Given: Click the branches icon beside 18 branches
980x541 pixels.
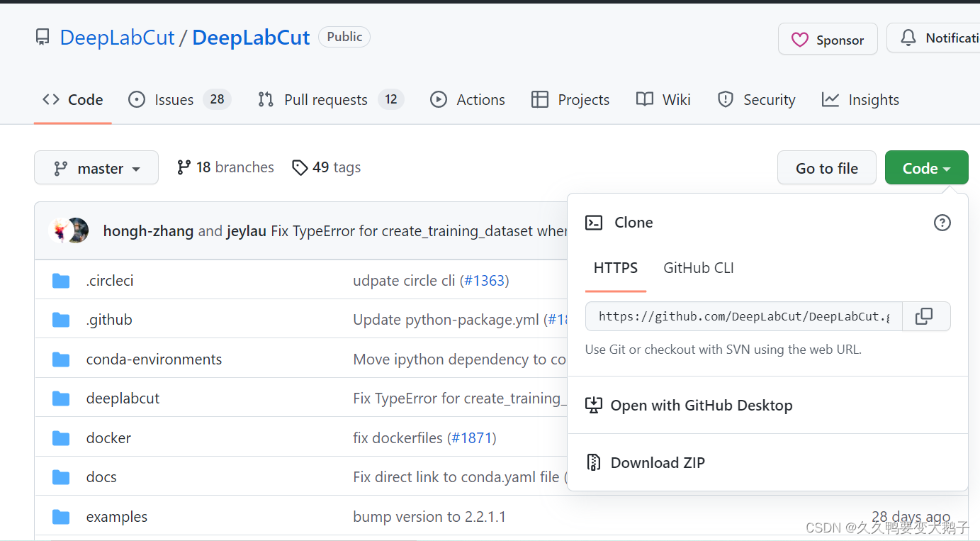Looking at the screenshot, I should tap(184, 167).
